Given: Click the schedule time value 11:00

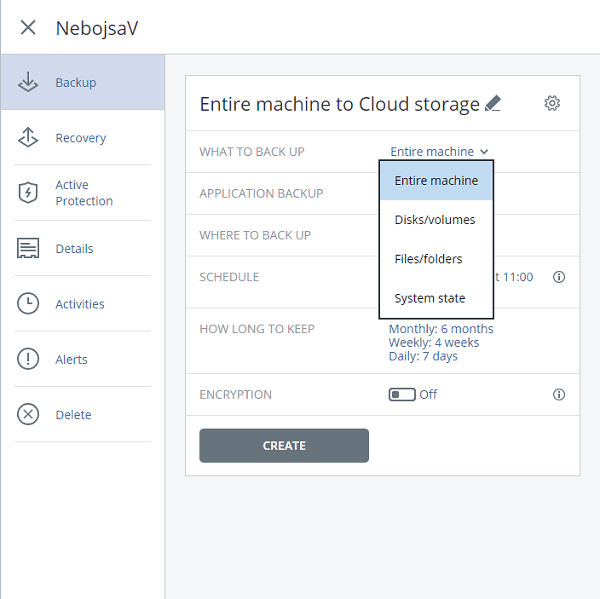Looking at the screenshot, I should tap(518, 277).
